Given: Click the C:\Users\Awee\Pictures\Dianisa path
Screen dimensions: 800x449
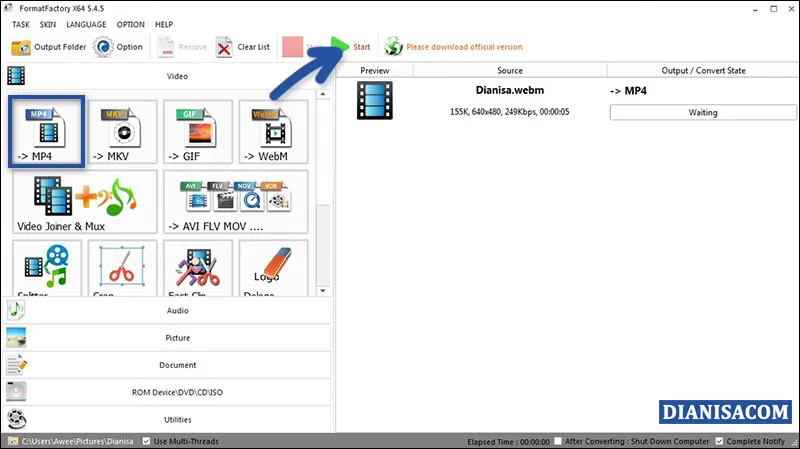Looking at the screenshot, I should tap(78, 441).
